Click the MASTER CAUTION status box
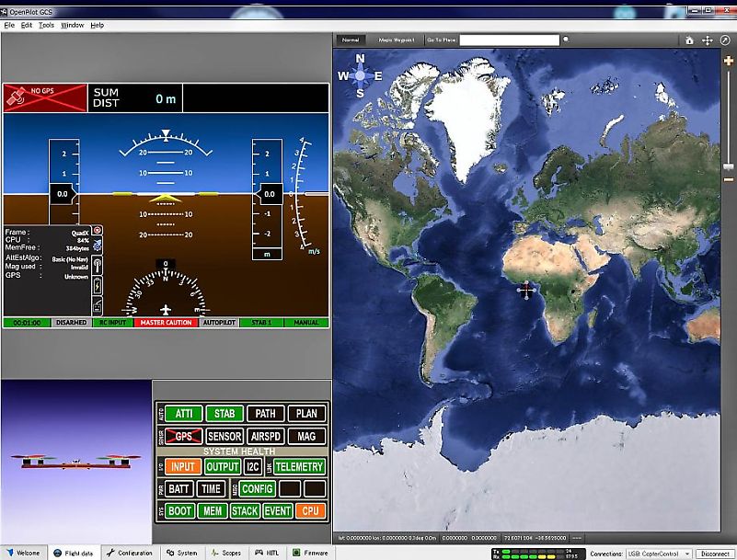This screenshot has height=560, width=737. (x=166, y=323)
